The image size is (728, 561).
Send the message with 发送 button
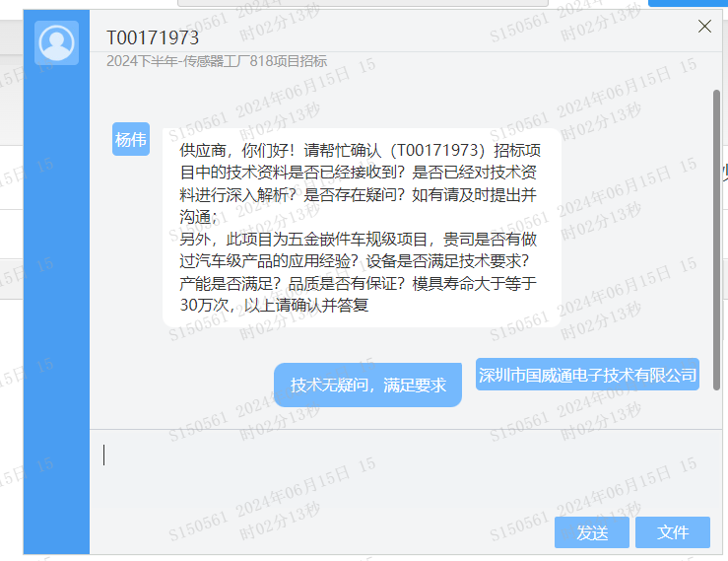(591, 532)
